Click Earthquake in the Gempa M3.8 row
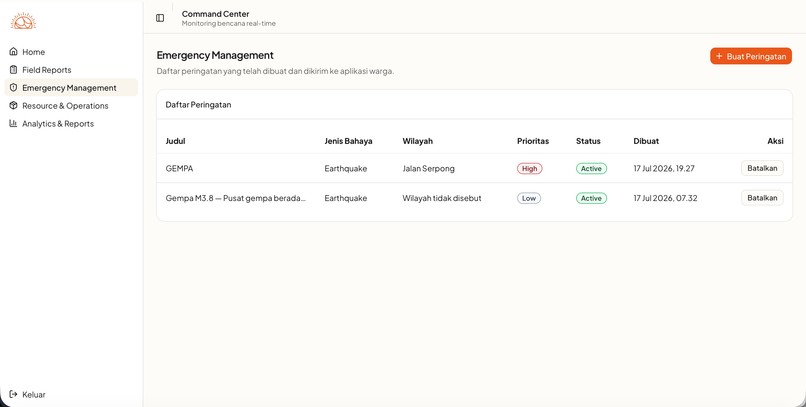Screen dimensions: 806x407 pyautogui.click(x=345, y=198)
